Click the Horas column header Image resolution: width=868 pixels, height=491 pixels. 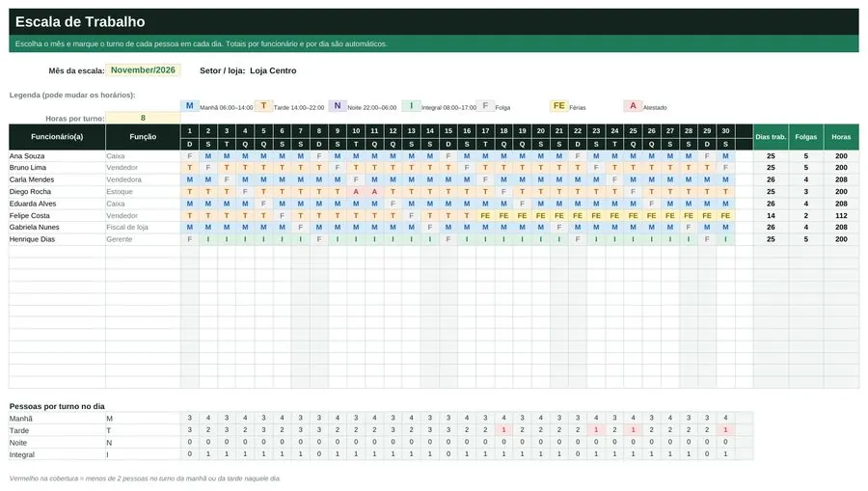(x=841, y=137)
